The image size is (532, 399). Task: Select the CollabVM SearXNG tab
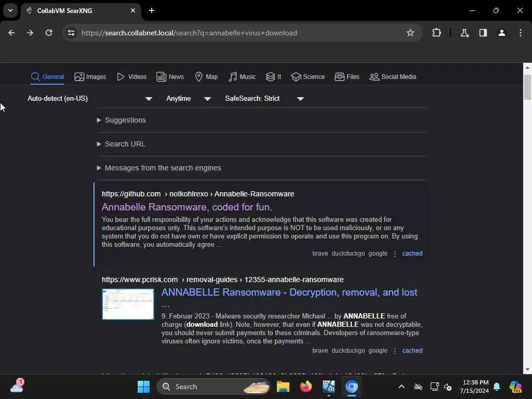click(x=81, y=10)
